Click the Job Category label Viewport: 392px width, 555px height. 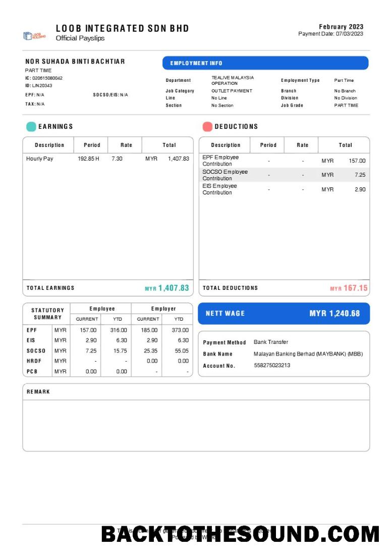[x=180, y=91]
